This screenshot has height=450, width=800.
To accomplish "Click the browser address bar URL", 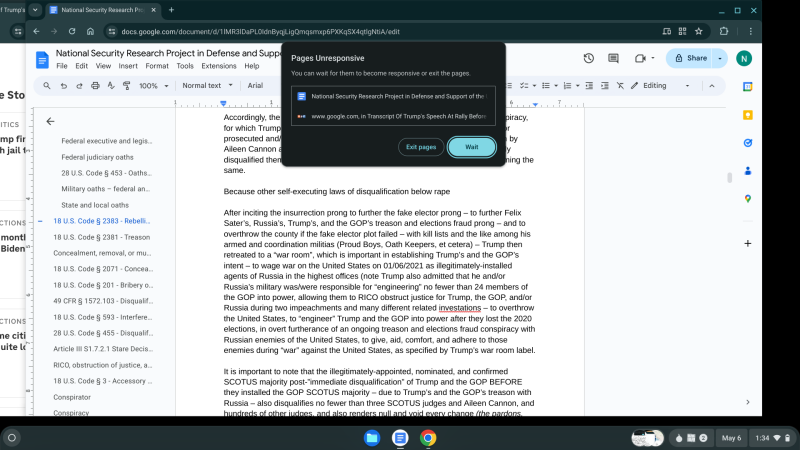I will (260, 32).
